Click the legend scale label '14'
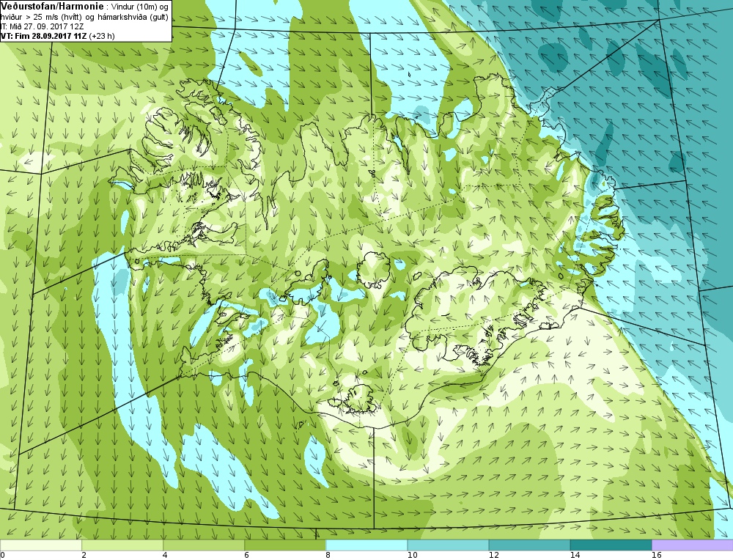This screenshot has width=733, height=560. [x=575, y=556]
